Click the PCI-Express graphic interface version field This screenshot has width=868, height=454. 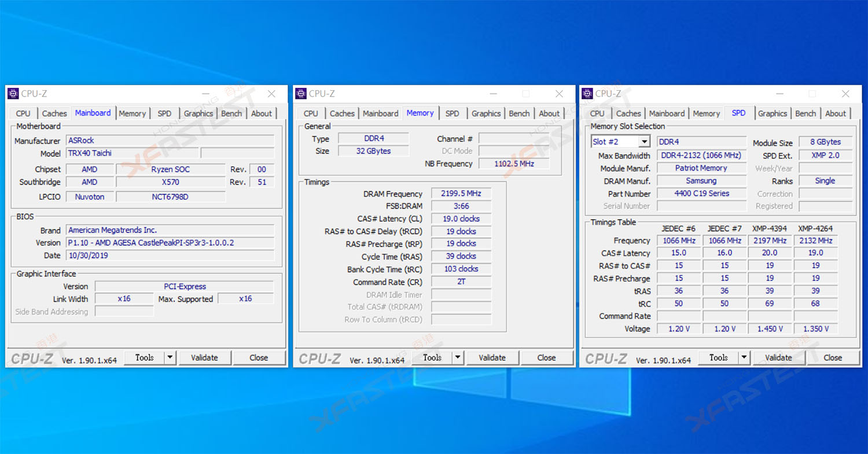pyautogui.click(x=184, y=286)
